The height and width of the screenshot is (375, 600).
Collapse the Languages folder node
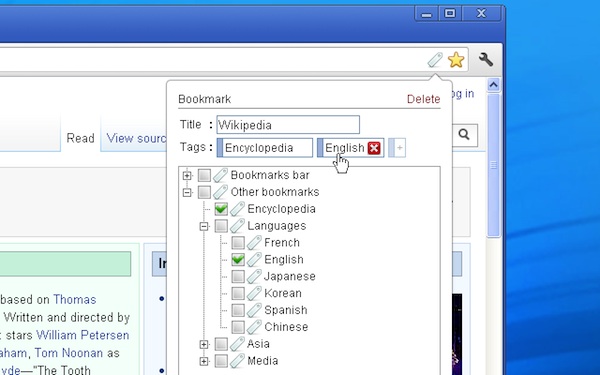pyautogui.click(x=204, y=226)
